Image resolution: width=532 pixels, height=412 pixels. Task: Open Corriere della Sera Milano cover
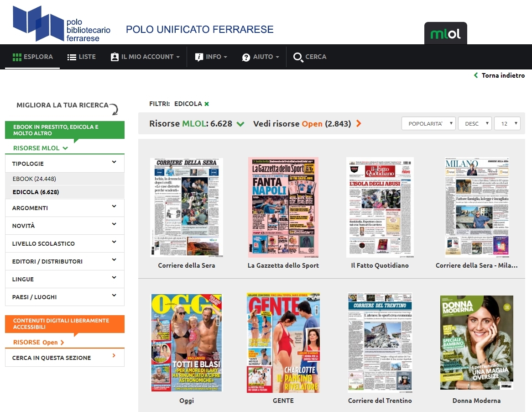click(x=477, y=207)
